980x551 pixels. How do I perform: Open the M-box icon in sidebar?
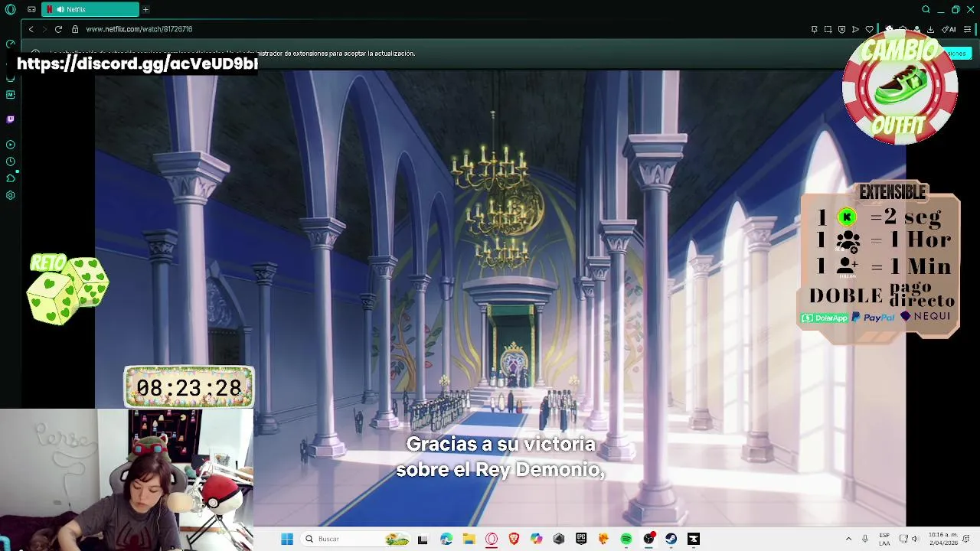[x=11, y=95]
